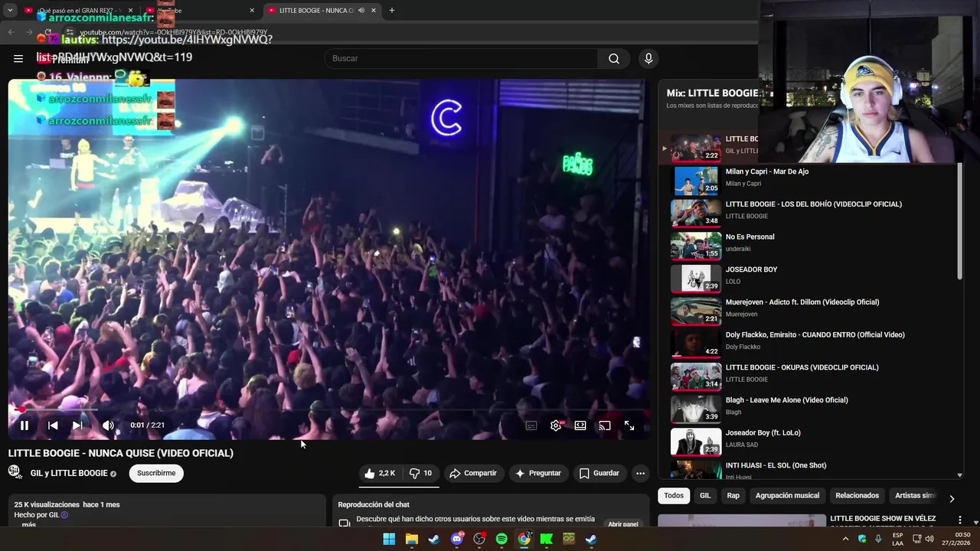Open the YouTube hamburger guide menu
980x551 pixels.
pos(18,58)
